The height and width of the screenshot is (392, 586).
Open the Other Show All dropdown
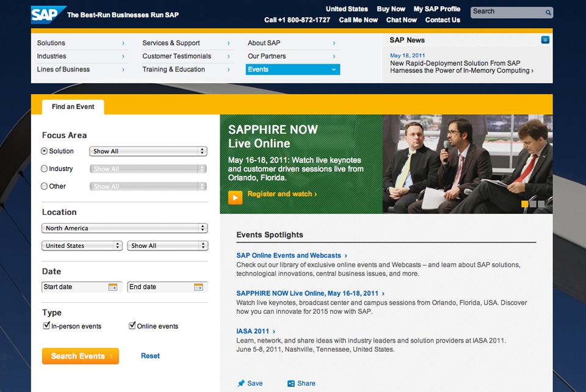148,186
